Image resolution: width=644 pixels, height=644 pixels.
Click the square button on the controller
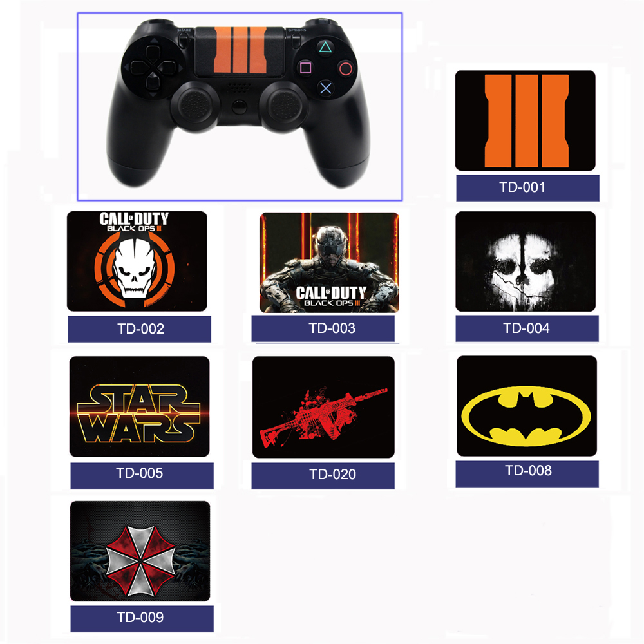(x=305, y=68)
